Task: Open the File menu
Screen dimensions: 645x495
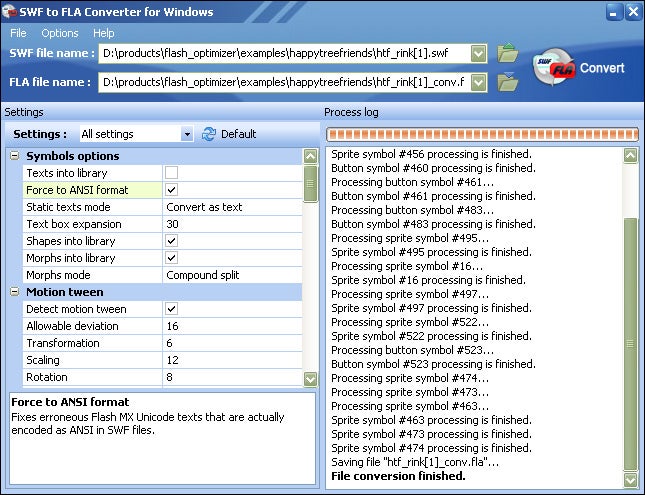Action: [18, 33]
